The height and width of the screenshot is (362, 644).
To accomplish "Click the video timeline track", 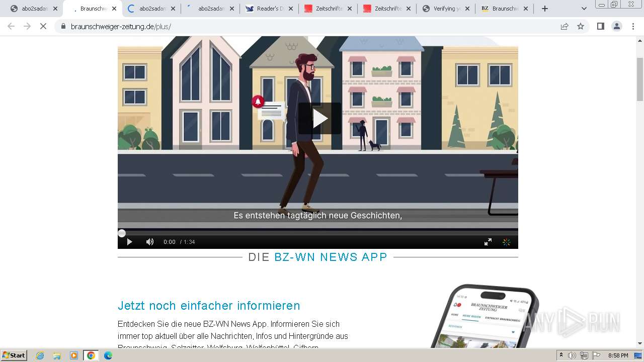I will [318, 233].
